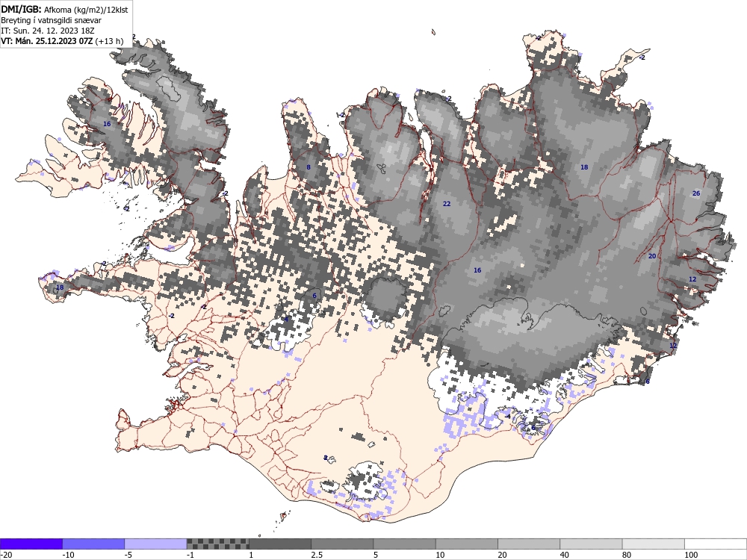
Task: Click the light lavender legend swatch starting at -5
Action: [155, 544]
